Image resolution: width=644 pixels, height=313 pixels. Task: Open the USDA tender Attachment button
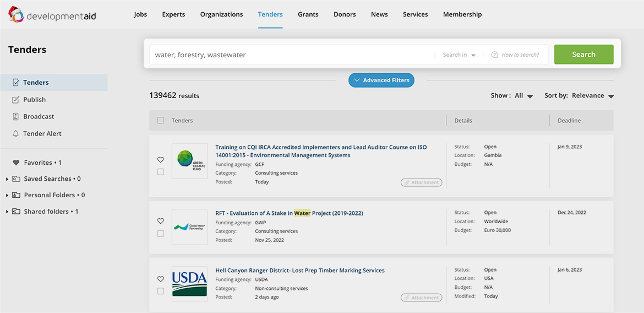(422, 298)
